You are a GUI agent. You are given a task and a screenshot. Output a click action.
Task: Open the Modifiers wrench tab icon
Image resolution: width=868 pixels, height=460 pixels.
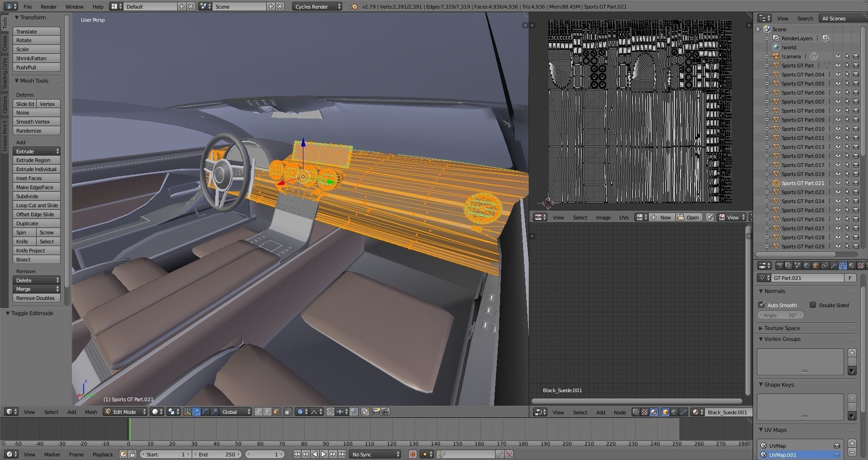[834, 266]
